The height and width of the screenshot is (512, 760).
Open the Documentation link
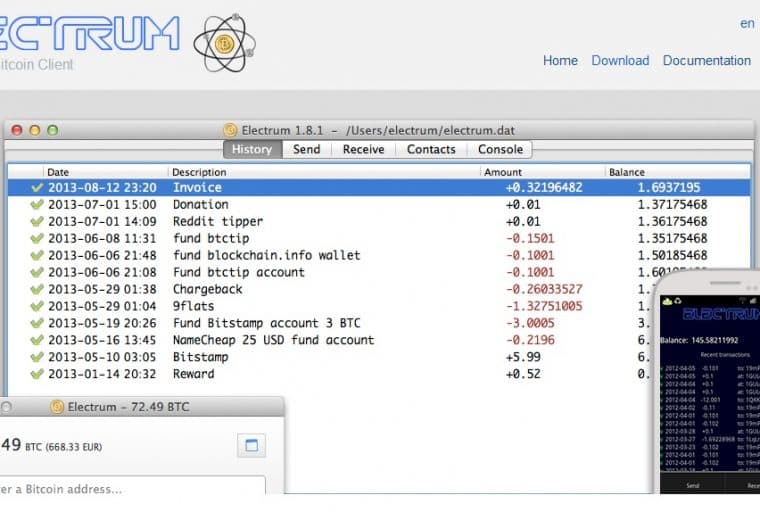707,61
